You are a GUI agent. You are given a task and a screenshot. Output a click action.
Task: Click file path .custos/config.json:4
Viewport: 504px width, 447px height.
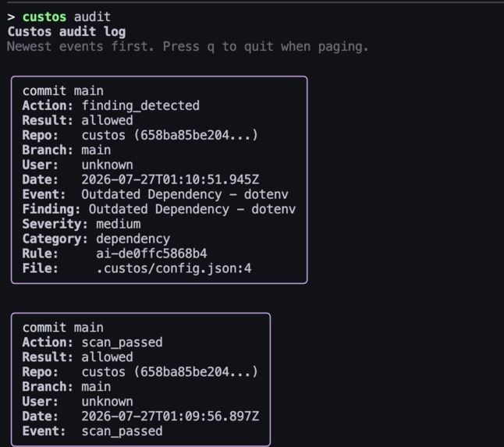point(173,268)
